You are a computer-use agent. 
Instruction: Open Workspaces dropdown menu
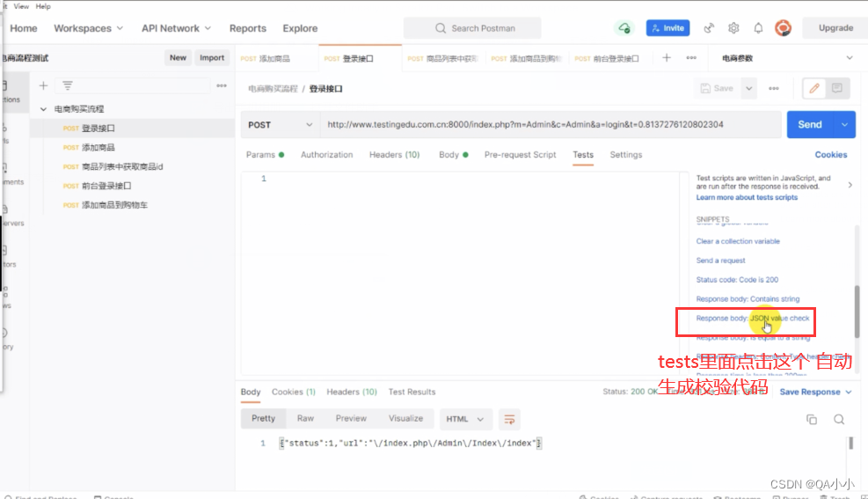pos(89,28)
